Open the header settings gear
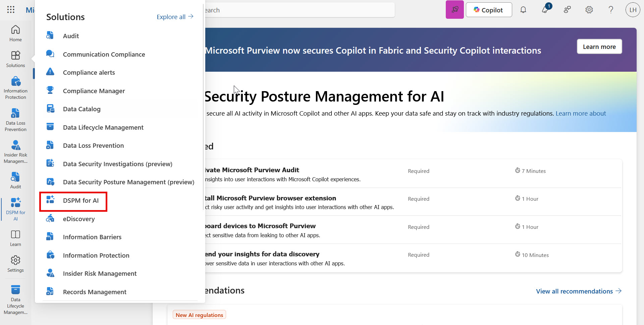 click(x=589, y=10)
